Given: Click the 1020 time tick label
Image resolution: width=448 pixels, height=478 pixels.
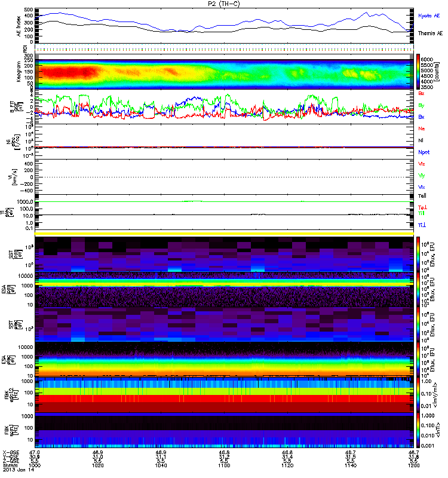Looking at the screenshot, I should [97, 465].
